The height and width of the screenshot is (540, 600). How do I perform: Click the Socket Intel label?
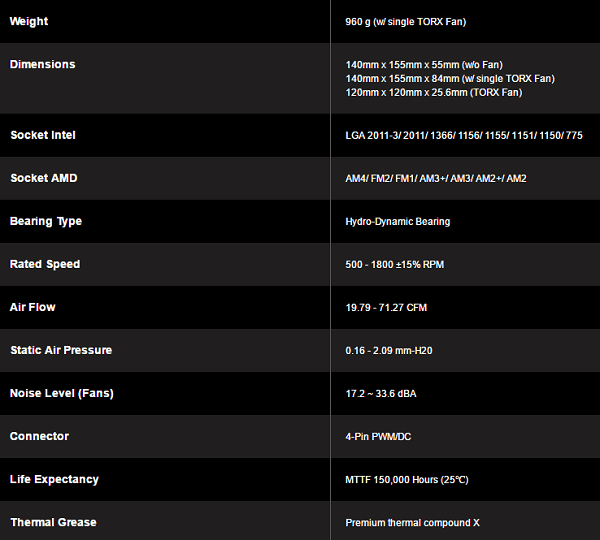point(43,135)
